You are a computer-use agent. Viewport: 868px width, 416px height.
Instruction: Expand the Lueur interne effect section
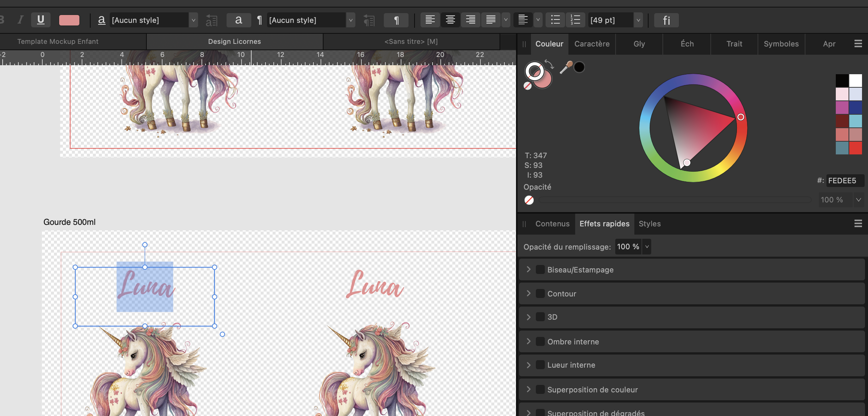528,365
